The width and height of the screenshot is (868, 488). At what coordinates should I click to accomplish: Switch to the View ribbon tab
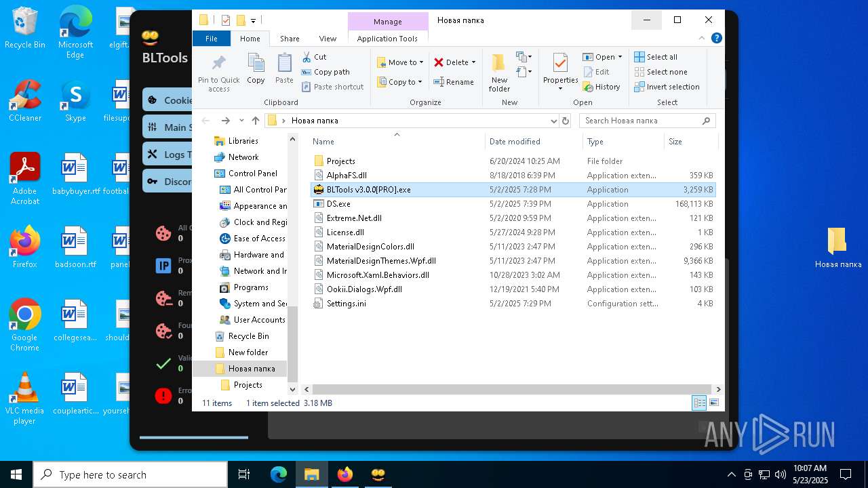328,39
